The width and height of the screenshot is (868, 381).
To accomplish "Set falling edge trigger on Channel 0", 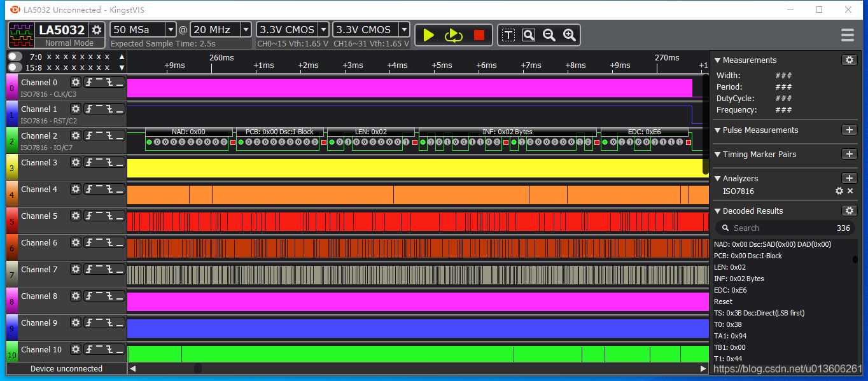I will (109, 82).
